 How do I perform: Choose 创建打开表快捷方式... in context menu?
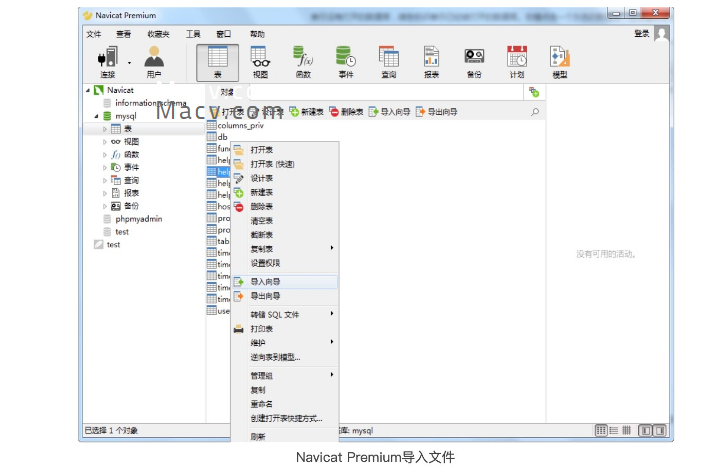[x=285, y=419]
